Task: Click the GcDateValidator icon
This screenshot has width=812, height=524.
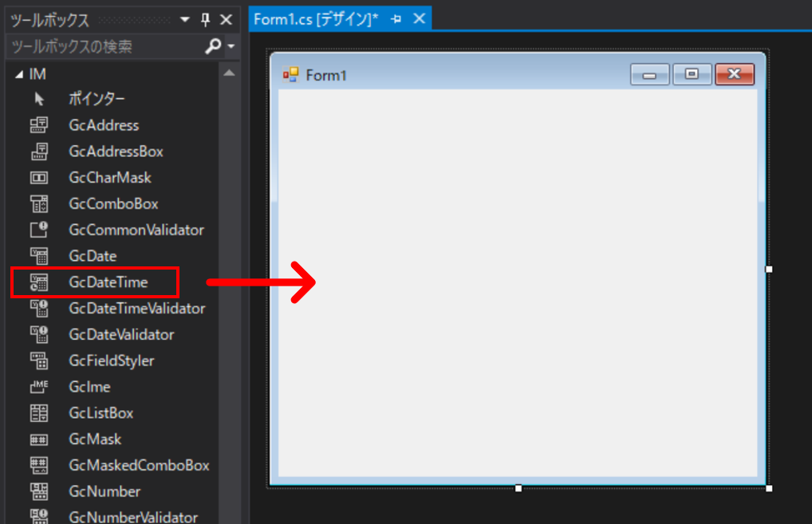Action: (39, 334)
